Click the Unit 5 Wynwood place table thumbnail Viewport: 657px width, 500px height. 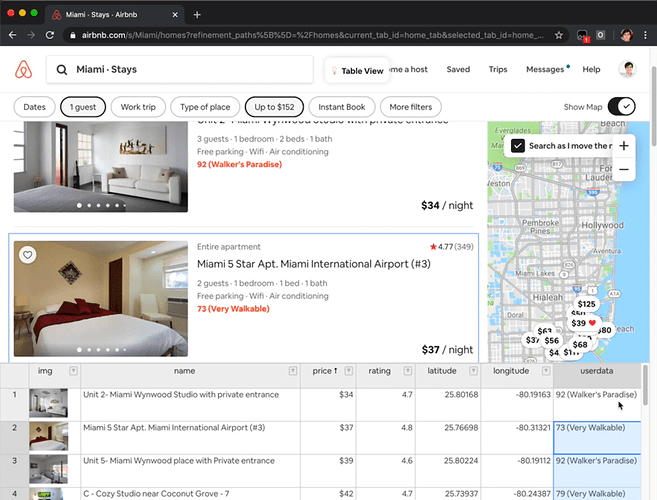tap(48, 469)
